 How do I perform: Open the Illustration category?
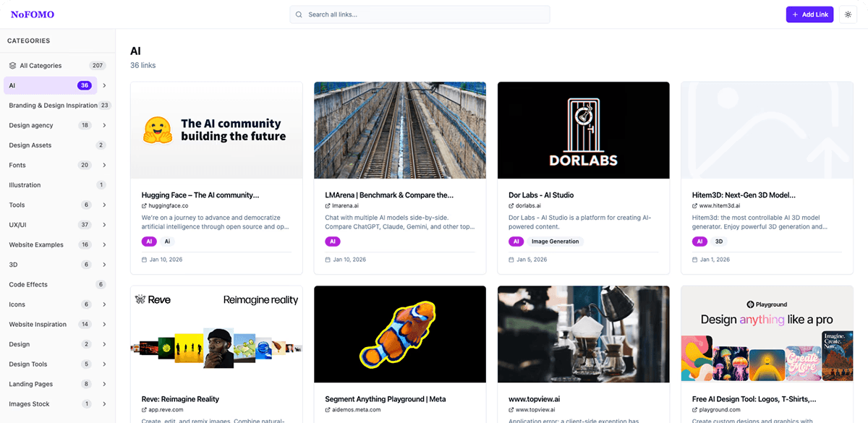[58, 185]
